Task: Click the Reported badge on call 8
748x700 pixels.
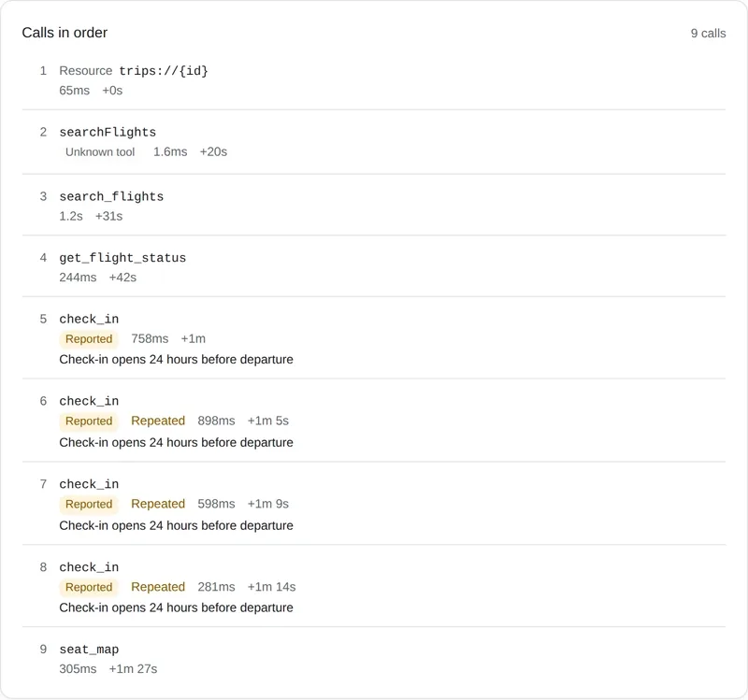Action: pos(89,587)
